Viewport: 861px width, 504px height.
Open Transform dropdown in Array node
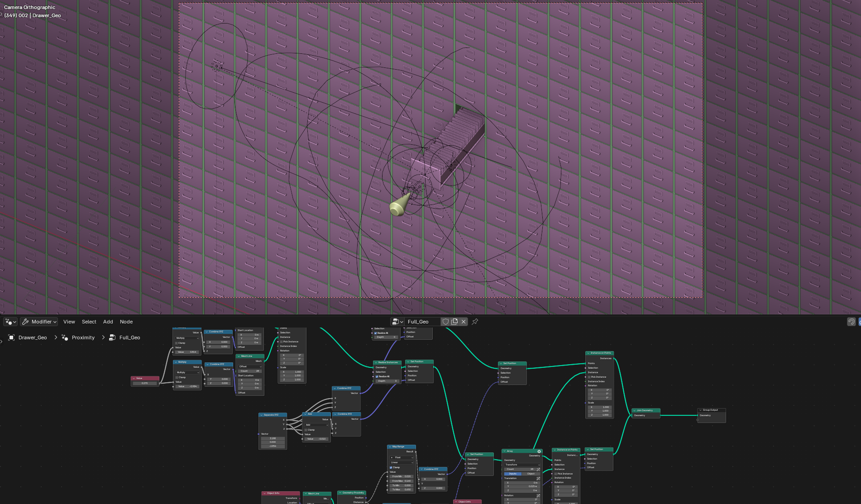pos(522,465)
